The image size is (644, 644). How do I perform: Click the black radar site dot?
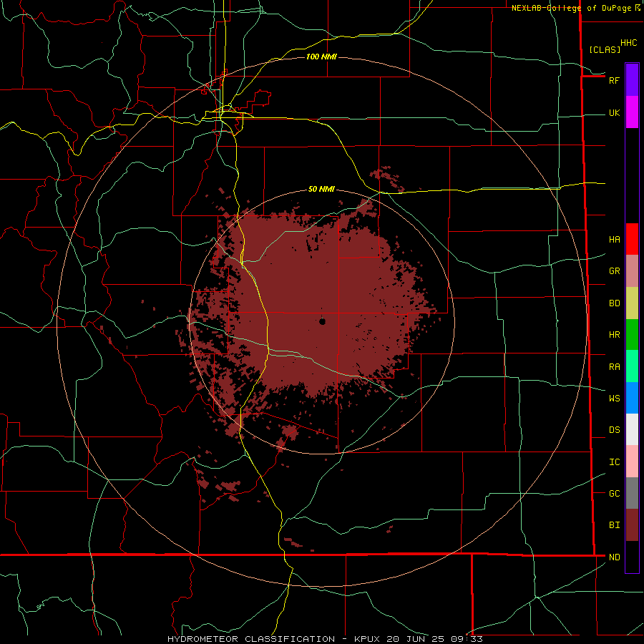pos(322,321)
